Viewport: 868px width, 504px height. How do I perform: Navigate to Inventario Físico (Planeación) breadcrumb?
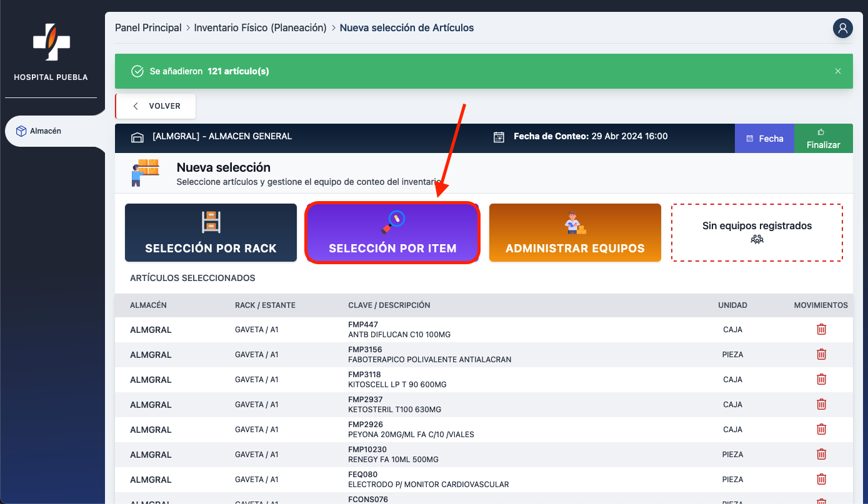(x=260, y=28)
